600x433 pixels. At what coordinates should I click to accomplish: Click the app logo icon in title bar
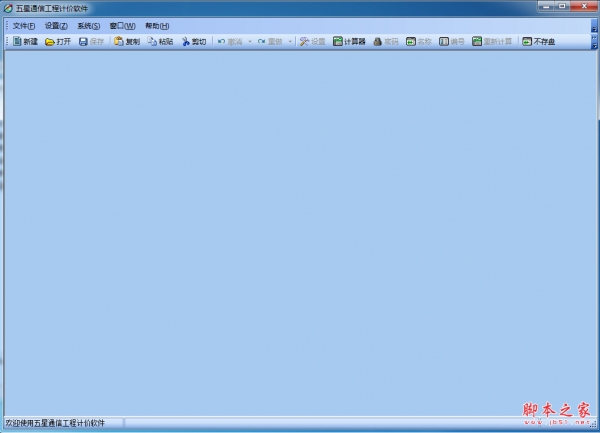point(8,8)
